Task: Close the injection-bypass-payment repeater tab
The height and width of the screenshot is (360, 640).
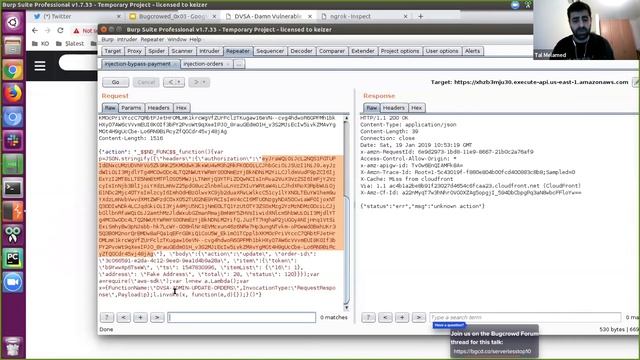Action: (x=176, y=64)
